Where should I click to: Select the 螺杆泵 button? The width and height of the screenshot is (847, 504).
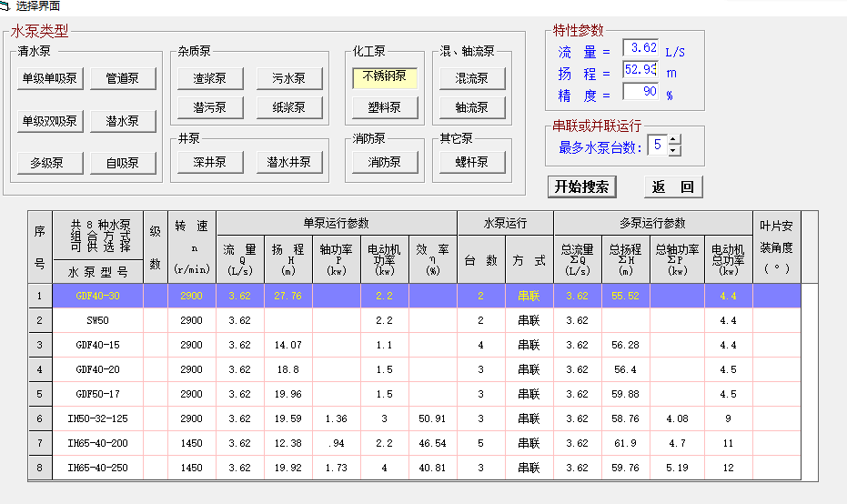[x=472, y=162]
